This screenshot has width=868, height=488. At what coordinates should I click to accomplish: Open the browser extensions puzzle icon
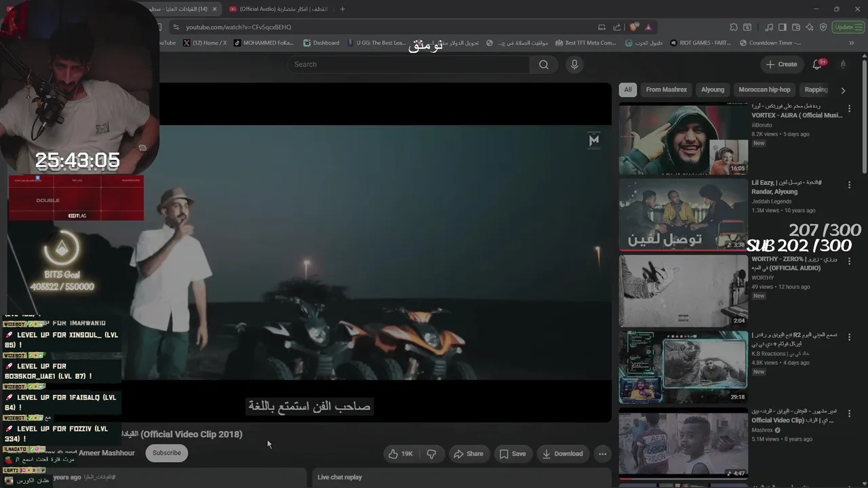pos(734,27)
